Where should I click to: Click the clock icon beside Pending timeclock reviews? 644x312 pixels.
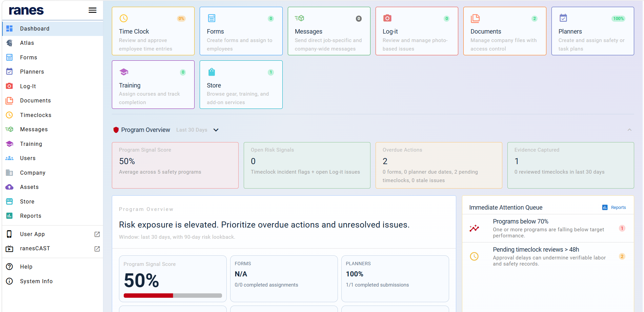click(x=474, y=256)
